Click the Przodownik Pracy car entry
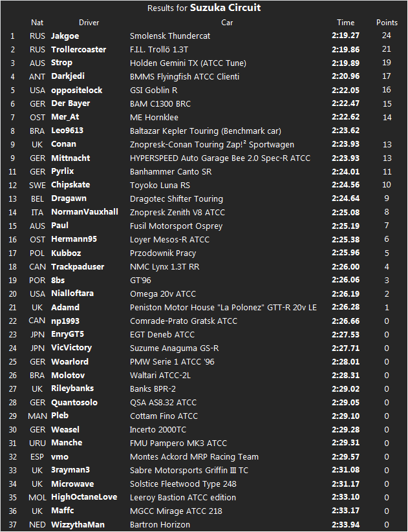 (162, 253)
